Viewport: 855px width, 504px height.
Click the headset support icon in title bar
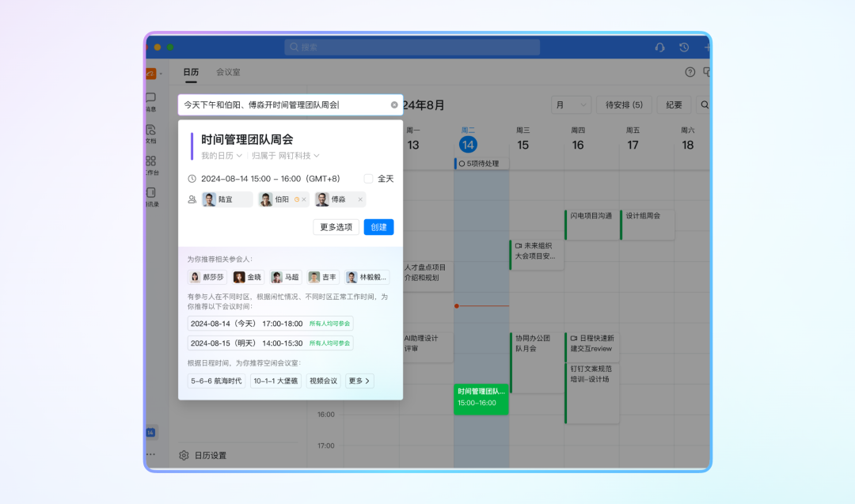point(659,47)
